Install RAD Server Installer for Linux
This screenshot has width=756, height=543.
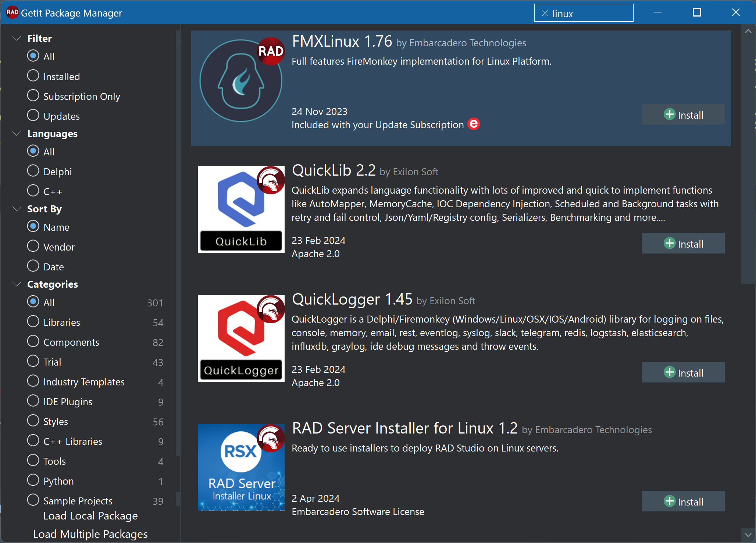[x=683, y=501]
